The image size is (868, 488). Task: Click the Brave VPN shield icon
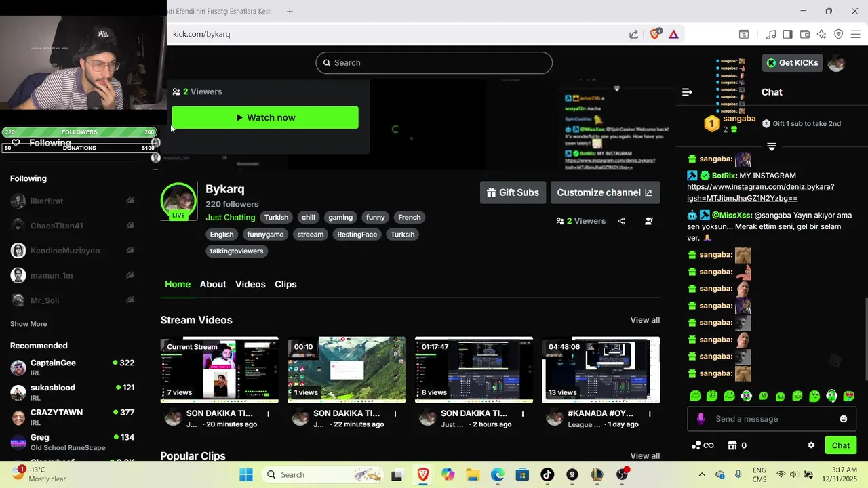pos(838,34)
